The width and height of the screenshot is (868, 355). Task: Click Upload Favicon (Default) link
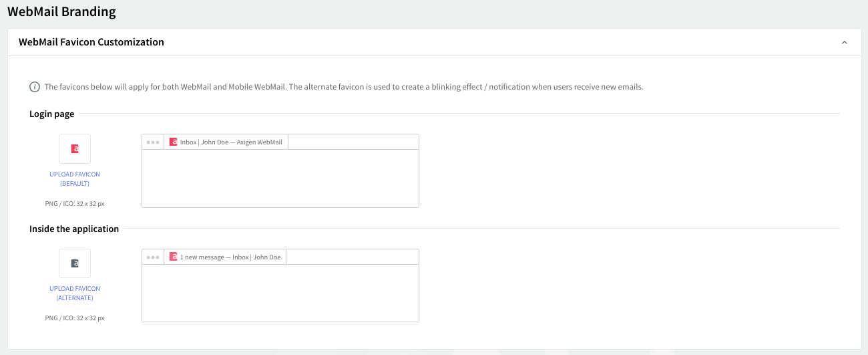point(75,179)
